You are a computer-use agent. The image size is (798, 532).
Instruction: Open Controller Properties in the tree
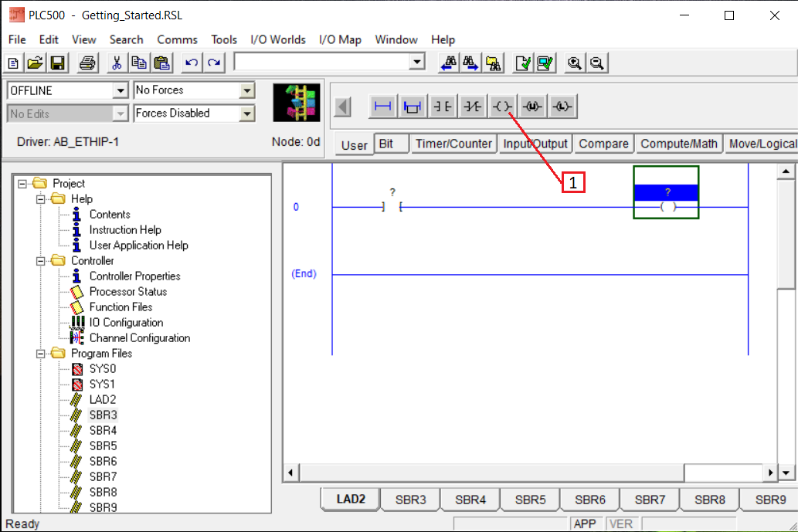(x=135, y=276)
